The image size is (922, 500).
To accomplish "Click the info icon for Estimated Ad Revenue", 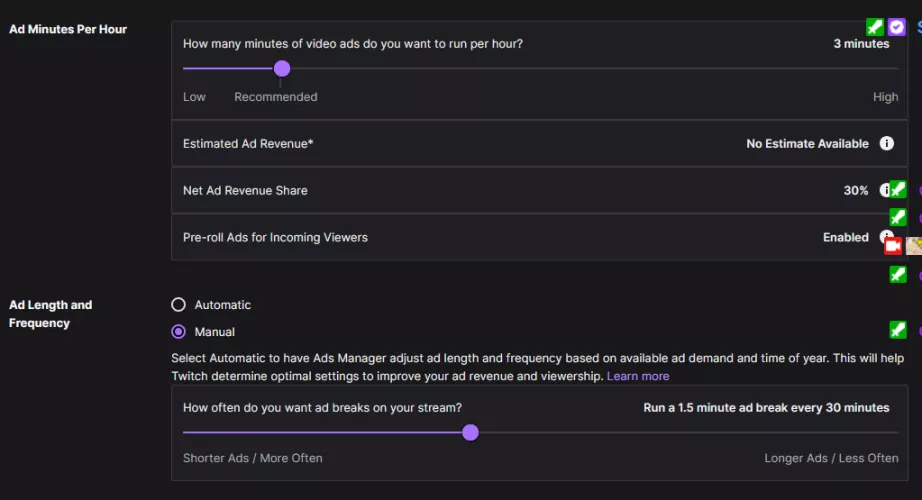I will (x=886, y=144).
